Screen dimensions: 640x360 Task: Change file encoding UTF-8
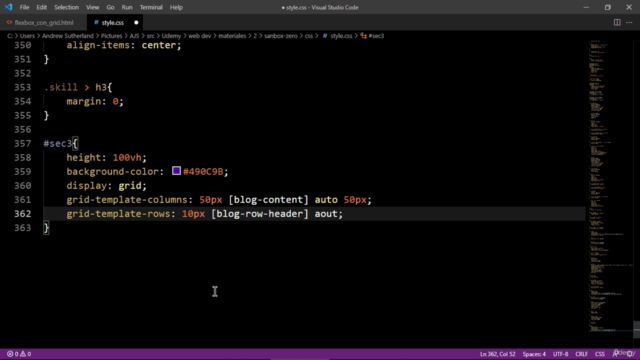[x=560, y=354]
